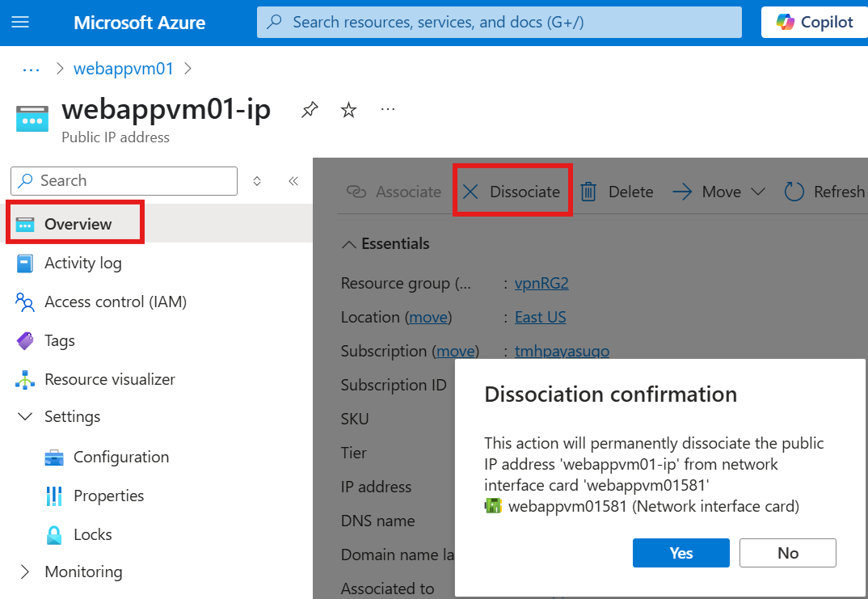Click move link next to Location
Image resolution: width=868 pixels, height=599 pixels.
pyautogui.click(x=428, y=317)
